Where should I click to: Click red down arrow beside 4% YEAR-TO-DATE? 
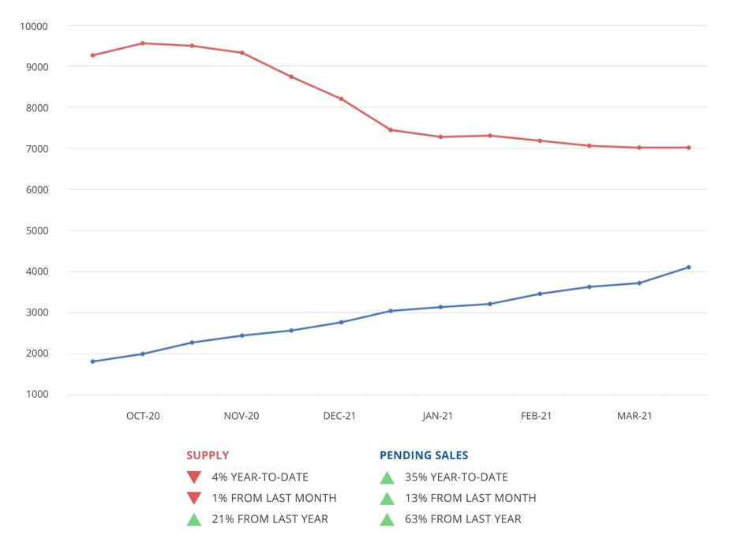[x=194, y=477]
